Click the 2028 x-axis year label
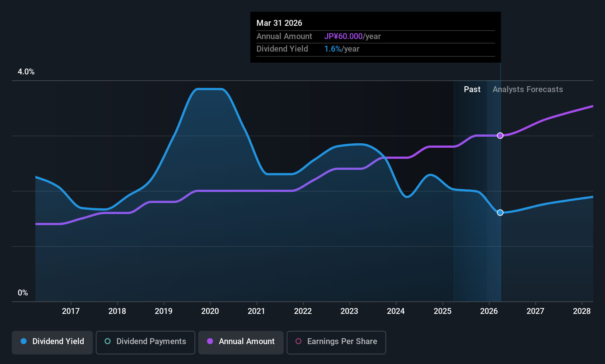Viewport: 605px width, 364px height. coord(582,311)
